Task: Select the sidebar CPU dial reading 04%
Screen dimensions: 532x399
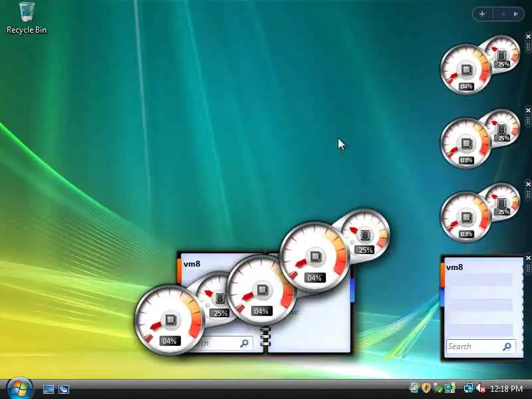Action: point(466,69)
